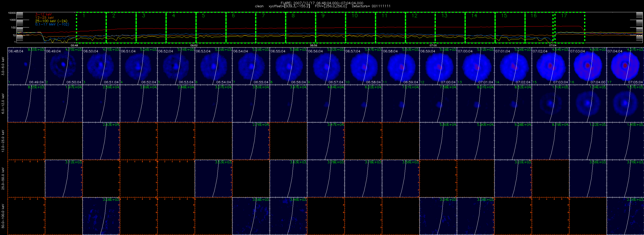This screenshot has height=235, width=644.
Task: Click the 06:48 time axis label
Action: (74, 45)
